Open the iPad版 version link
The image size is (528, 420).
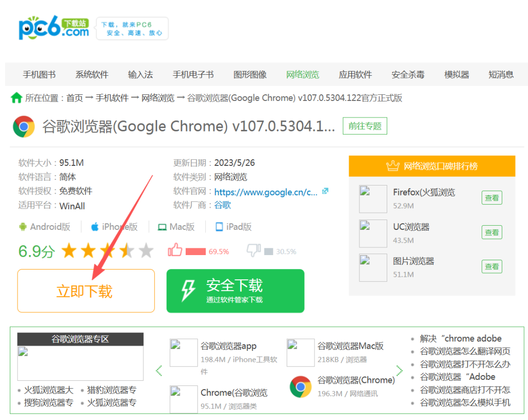point(234,227)
